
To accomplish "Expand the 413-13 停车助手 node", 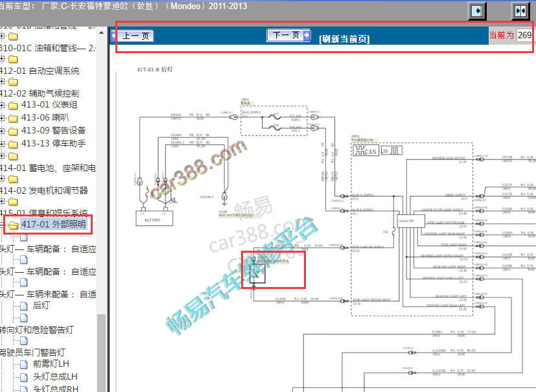I will click(2, 144).
